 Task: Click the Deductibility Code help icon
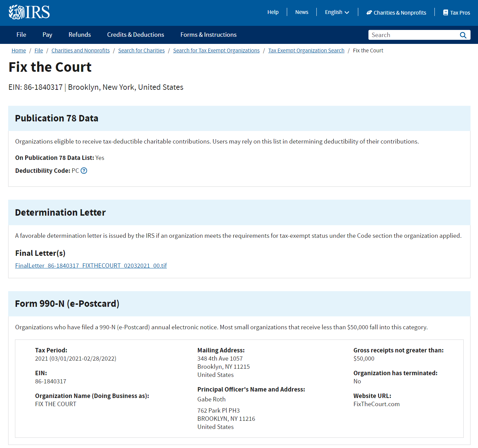tap(84, 171)
